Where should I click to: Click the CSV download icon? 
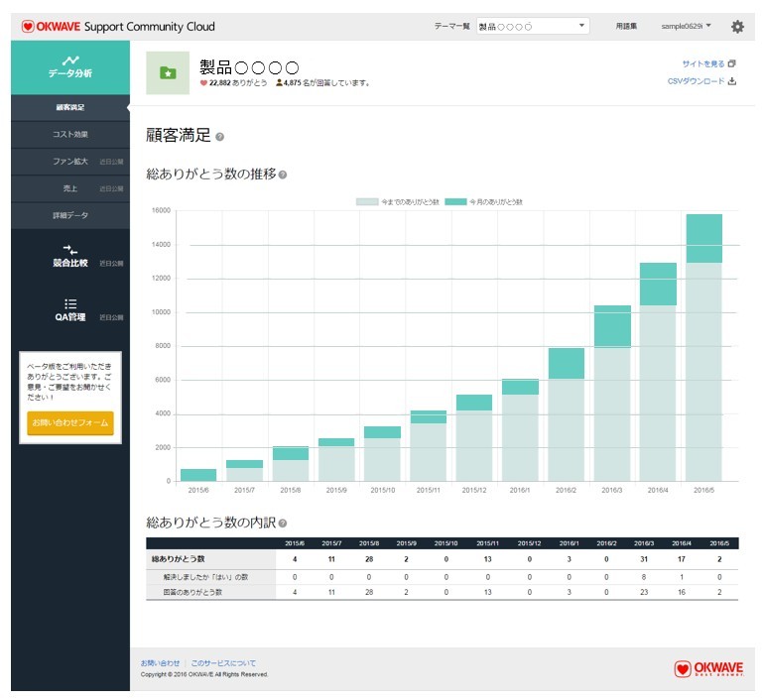pos(732,81)
